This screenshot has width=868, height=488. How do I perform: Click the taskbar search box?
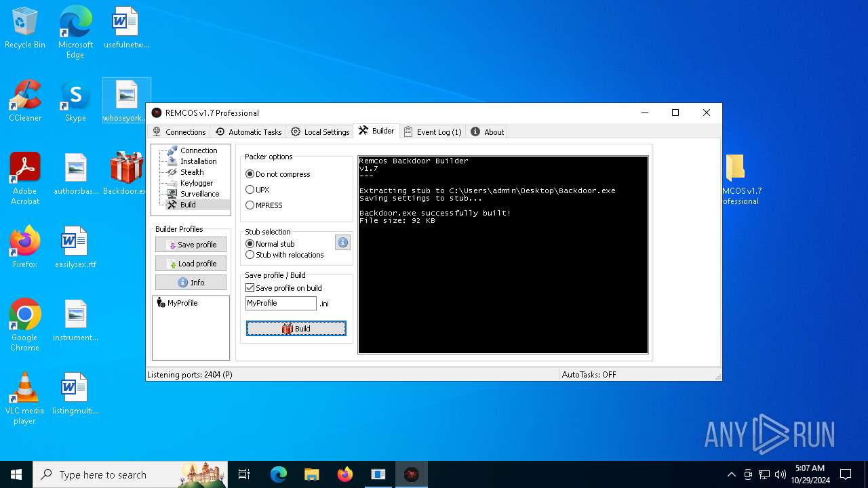(x=130, y=474)
